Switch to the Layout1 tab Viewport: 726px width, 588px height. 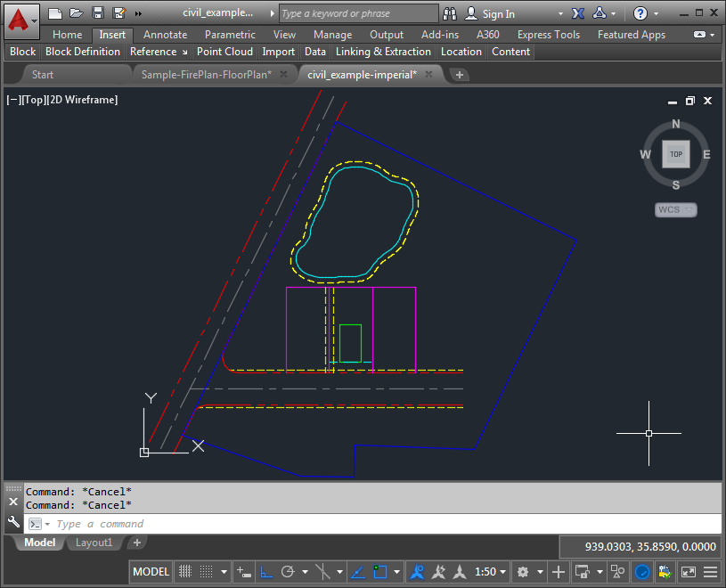coord(94,543)
